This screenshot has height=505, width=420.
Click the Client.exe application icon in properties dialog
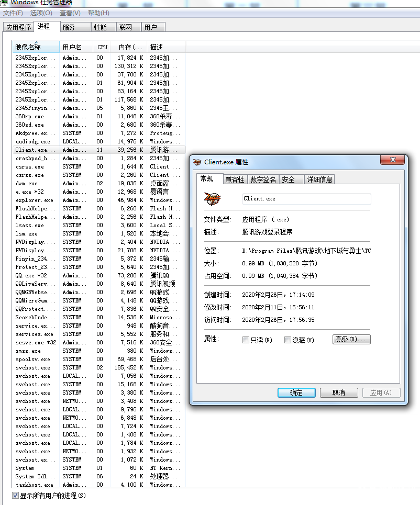click(x=213, y=199)
